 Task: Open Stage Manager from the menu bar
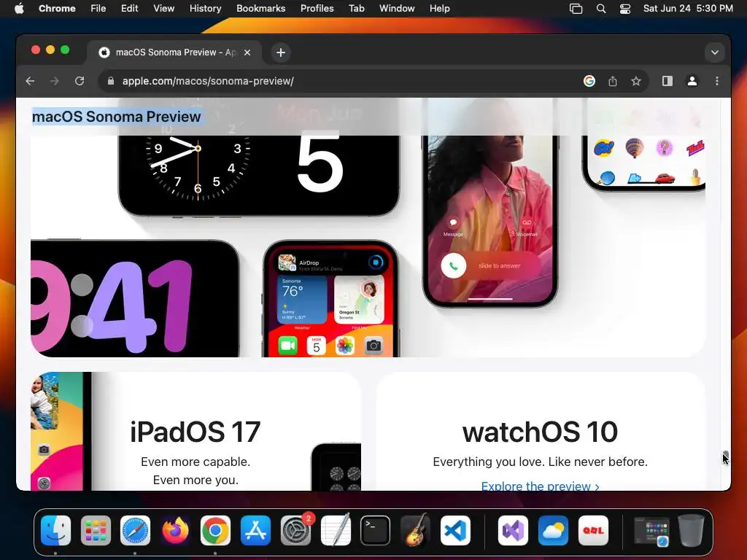[576, 9]
